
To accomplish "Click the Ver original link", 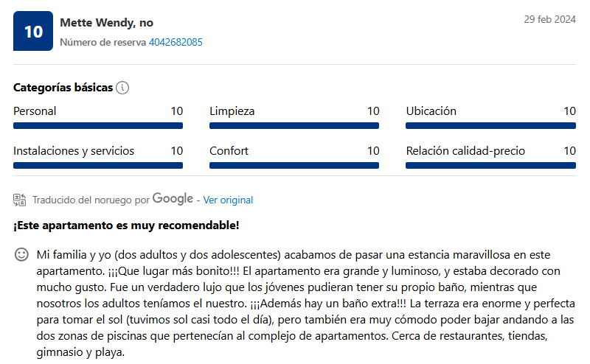I will click(x=228, y=200).
